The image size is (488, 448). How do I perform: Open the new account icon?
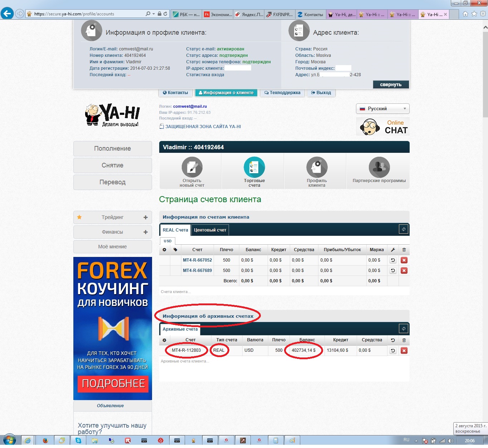[192, 167]
